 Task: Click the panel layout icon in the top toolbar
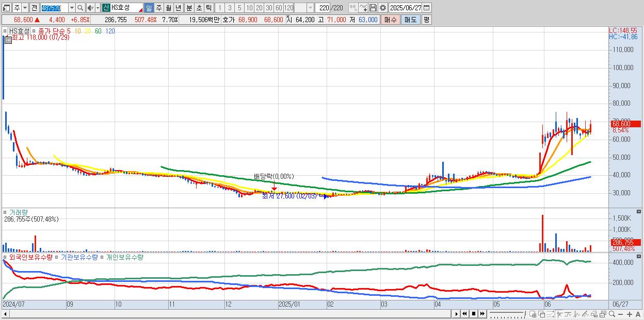pos(7,8)
